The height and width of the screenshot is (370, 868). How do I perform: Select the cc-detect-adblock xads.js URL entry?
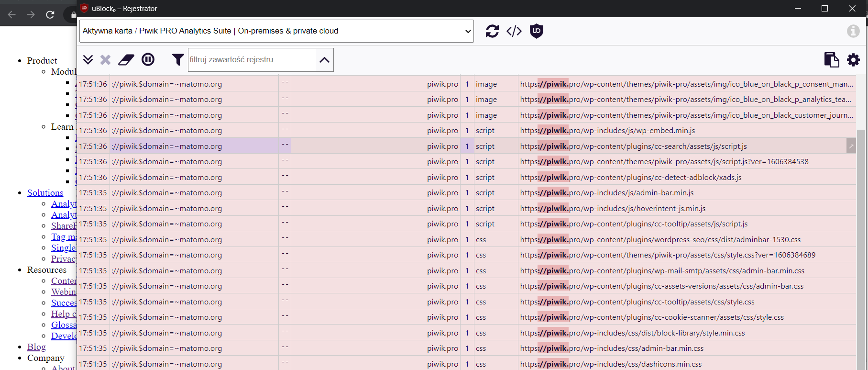tap(631, 177)
